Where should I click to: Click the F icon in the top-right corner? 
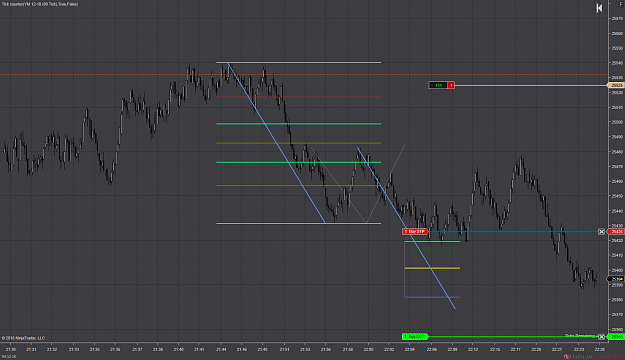point(620,4)
